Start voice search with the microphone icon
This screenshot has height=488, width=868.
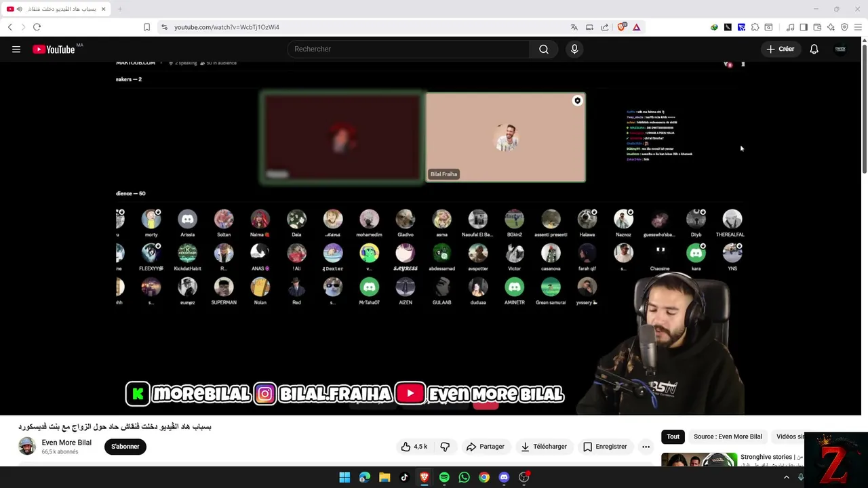pyautogui.click(x=574, y=49)
